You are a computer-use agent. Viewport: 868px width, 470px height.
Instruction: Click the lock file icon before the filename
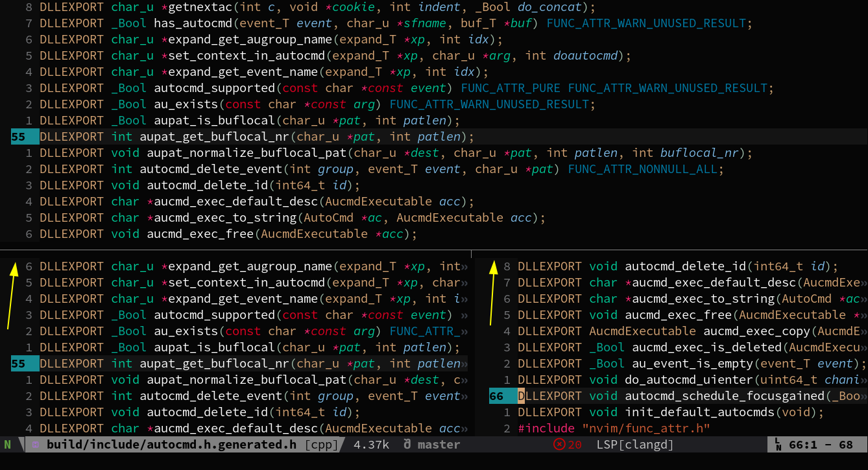[35, 445]
